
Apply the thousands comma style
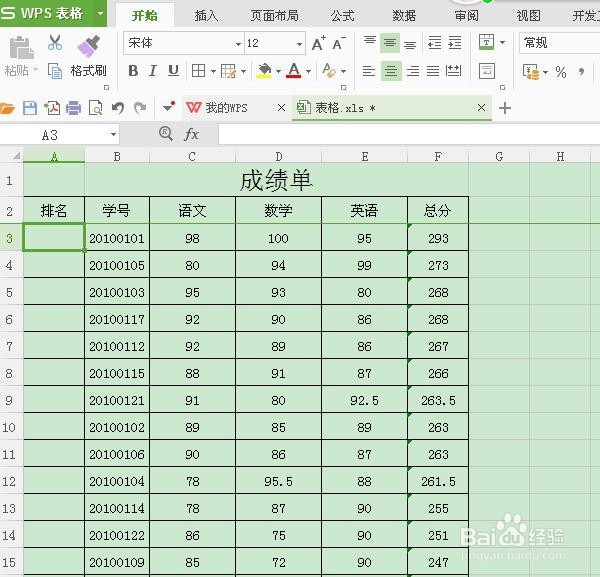point(581,72)
